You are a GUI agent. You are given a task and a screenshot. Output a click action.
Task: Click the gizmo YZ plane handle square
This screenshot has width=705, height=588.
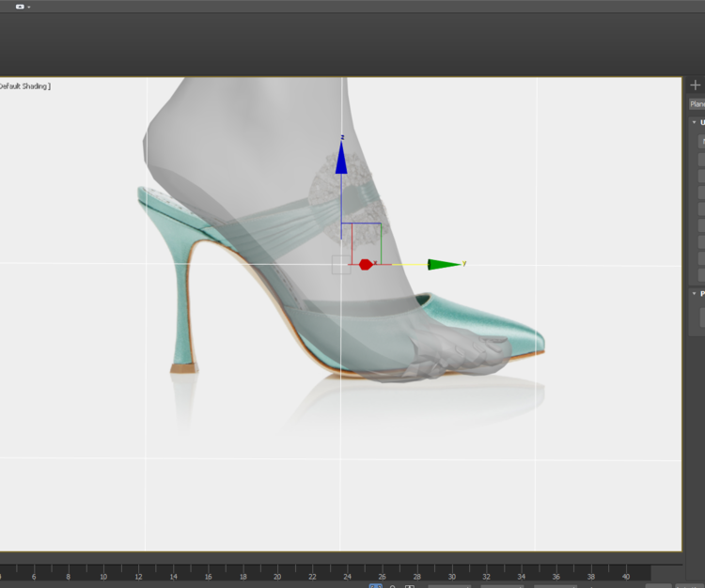[x=361, y=243]
